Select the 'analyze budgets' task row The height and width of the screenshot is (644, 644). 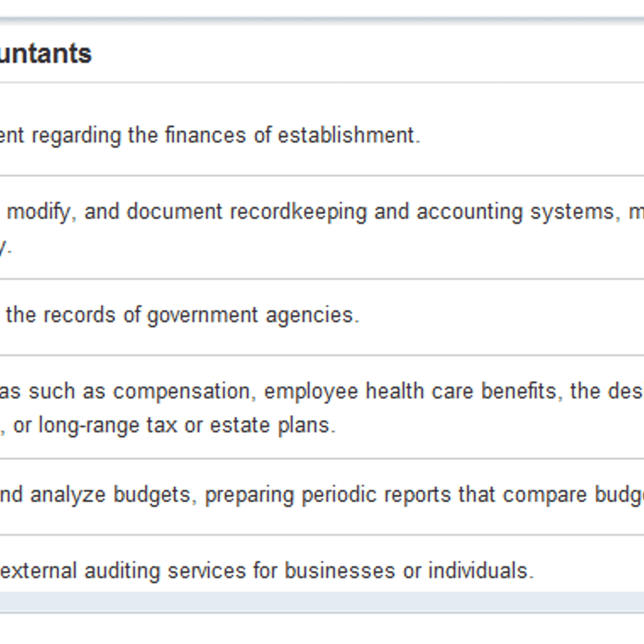pos(322,497)
